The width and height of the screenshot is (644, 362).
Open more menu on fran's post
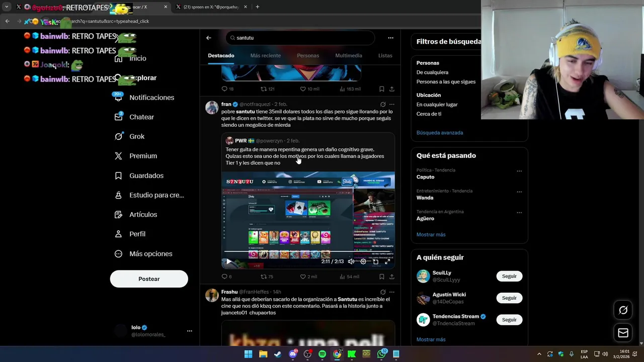tap(392, 104)
